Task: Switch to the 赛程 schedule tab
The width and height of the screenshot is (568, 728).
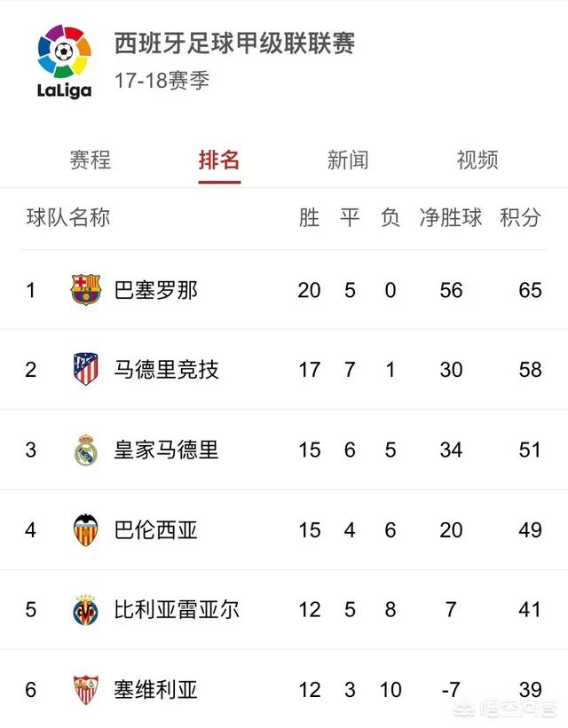Action: [91, 160]
